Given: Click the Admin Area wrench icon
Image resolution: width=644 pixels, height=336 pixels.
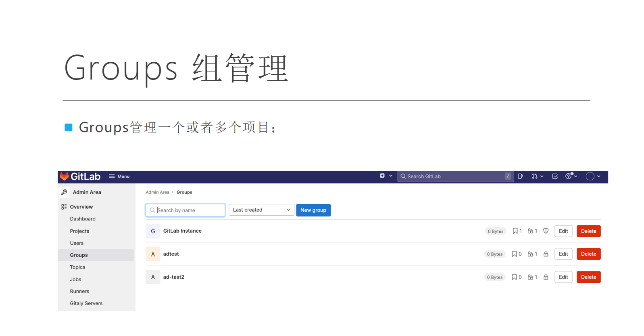Looking at the screenshot, I should point(64,192).
